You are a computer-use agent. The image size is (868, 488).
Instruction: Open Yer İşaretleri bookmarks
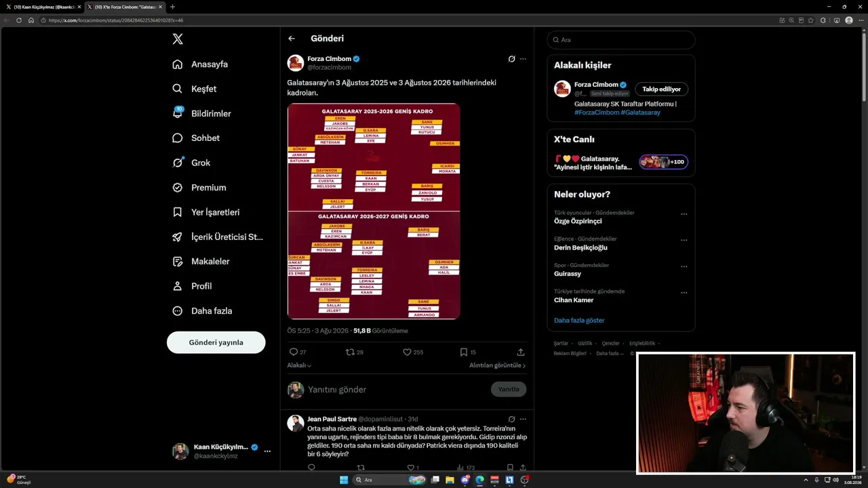click(206, 212)
